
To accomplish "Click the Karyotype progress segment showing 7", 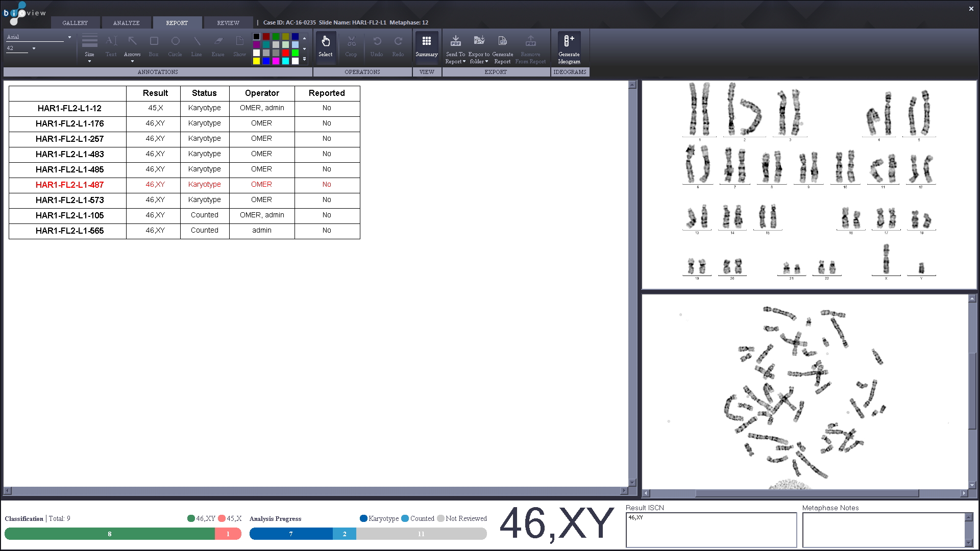I will [x=291, y=534].
